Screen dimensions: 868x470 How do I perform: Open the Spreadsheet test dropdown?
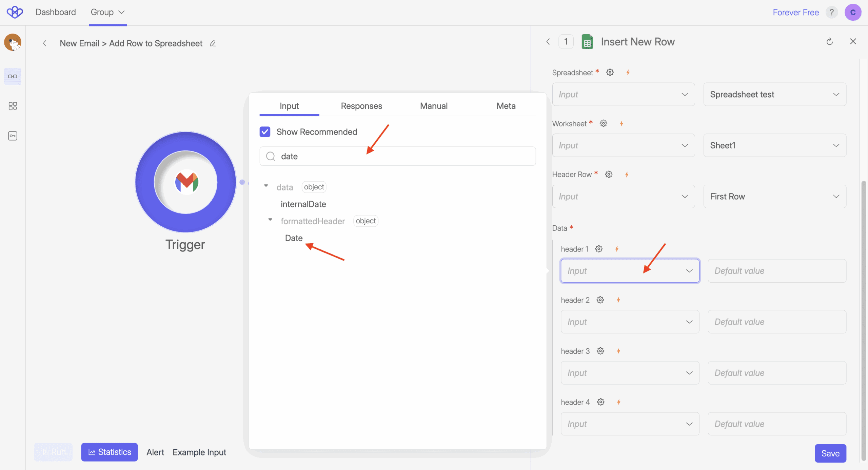774,95
